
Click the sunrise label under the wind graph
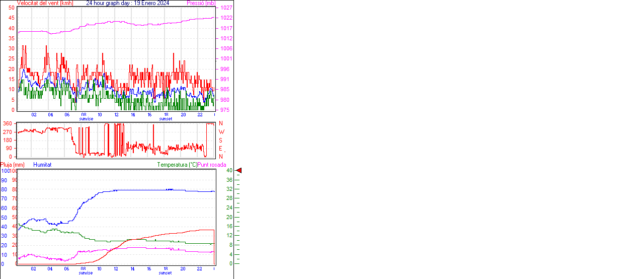pos(86,119)
